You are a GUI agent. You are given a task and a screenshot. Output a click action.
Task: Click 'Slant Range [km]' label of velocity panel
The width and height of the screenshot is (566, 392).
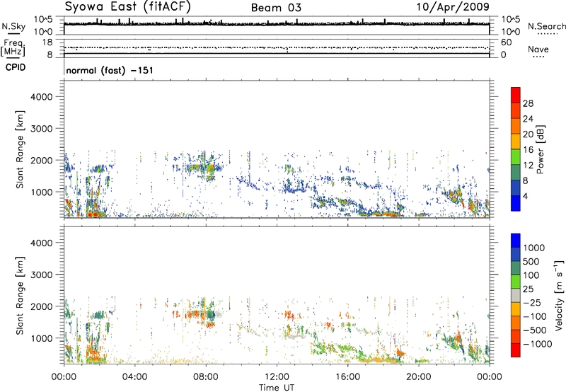pyautogui.click(x=20, y=295)
